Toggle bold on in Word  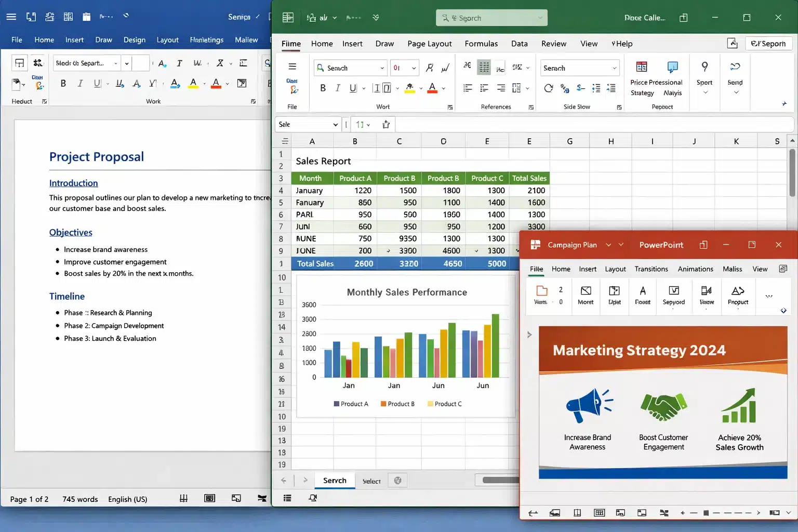[x=63, y=83]
